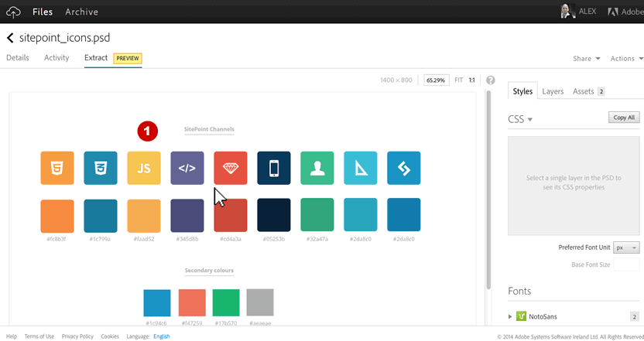Select the Ruby gem channel icon
Screen dimensions: 644x341
coord(231,168)
